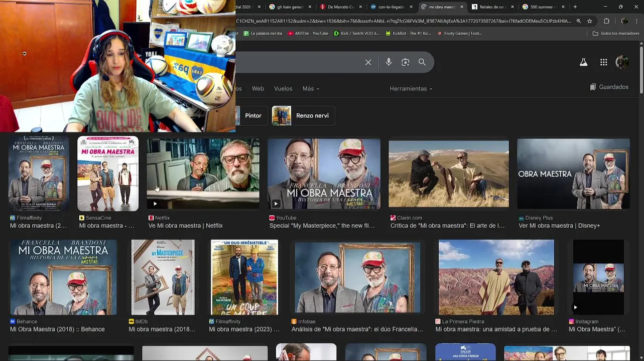Open the Google account profile picture
This screenshot has height=361, width=644.
pyautogui.click(x=622, y=62)
